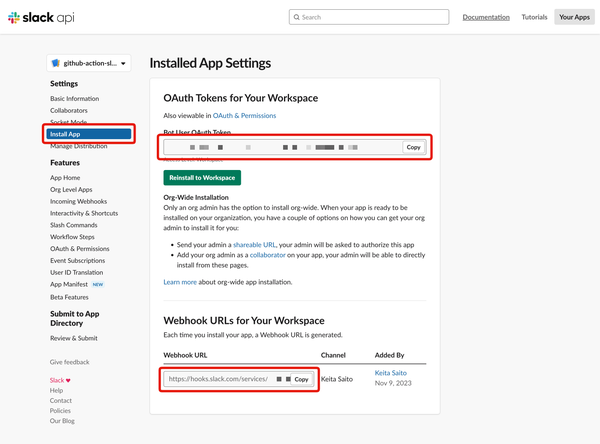Image resolution: width=600 pixels, height=444 pixels.
Task: Open Collaborators settings
Action: pos(69,111)
